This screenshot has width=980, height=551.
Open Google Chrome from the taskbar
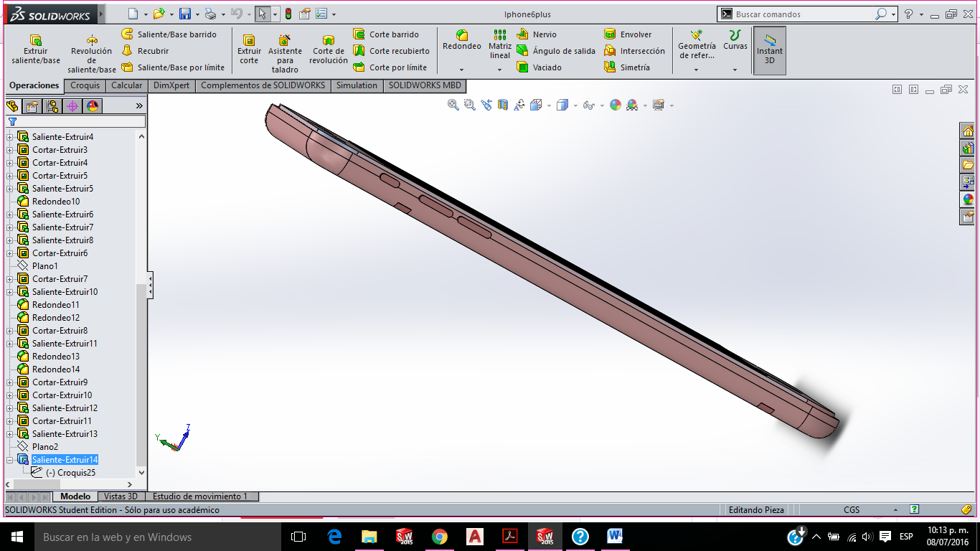440,537
